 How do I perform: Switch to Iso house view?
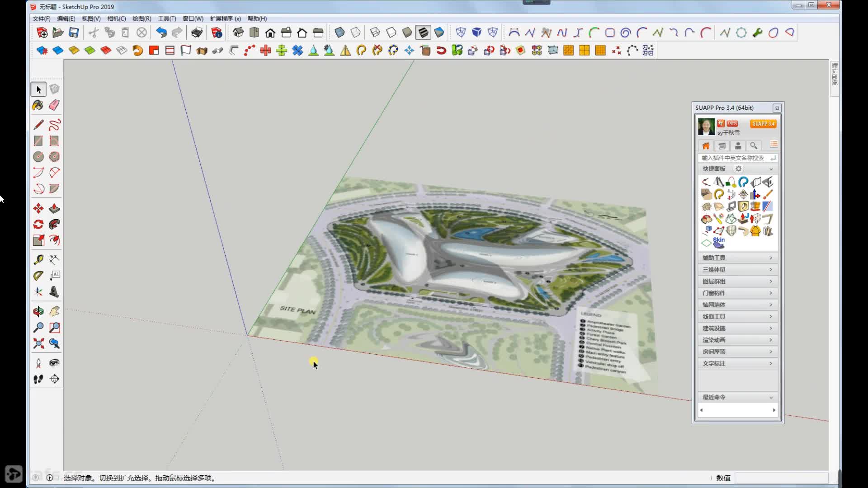pos(238,33)
